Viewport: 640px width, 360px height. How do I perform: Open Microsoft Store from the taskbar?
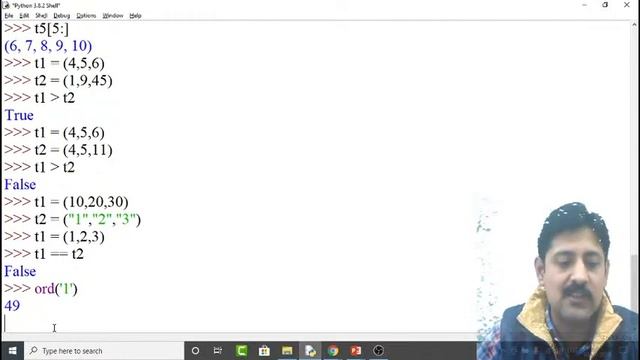tap(264, 351)
